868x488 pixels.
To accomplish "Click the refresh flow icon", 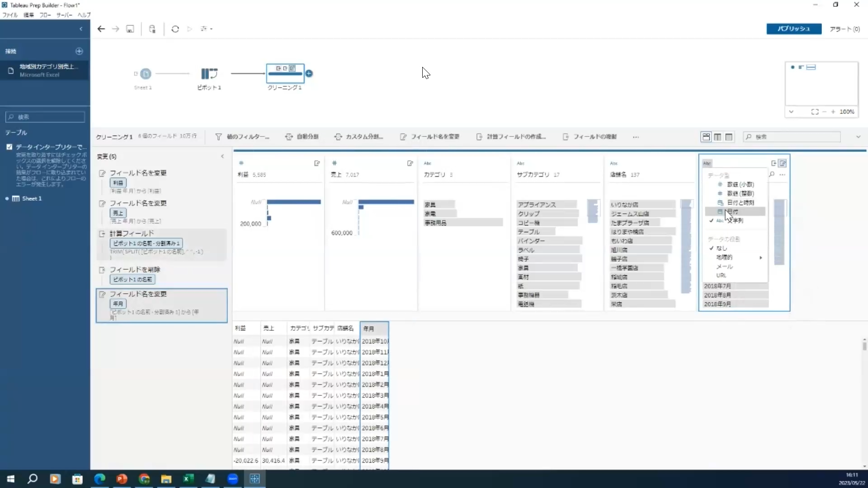I will [175, 29].
